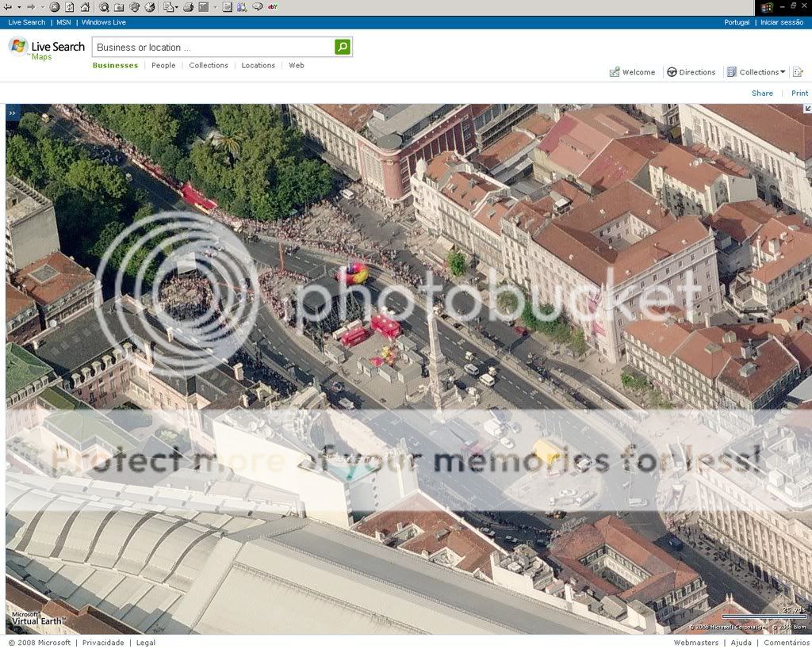Open the History clock icon in the toolbar
The image size is (812, 649).
[x=150, y=7]
